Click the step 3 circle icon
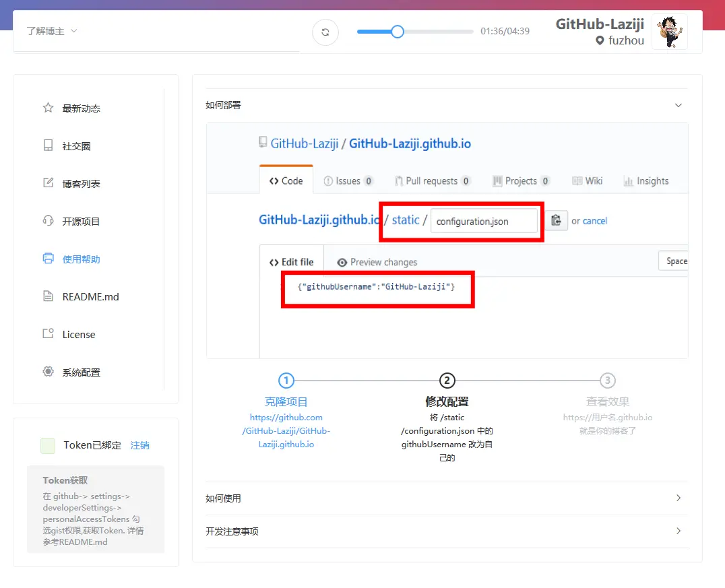Screen dimensions: 725x588 tap(608, 381)
